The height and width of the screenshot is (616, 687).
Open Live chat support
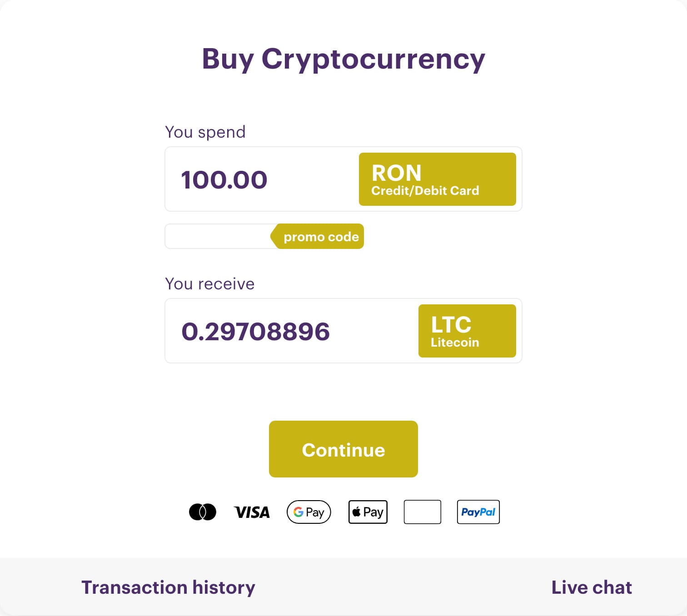point(592,587)
